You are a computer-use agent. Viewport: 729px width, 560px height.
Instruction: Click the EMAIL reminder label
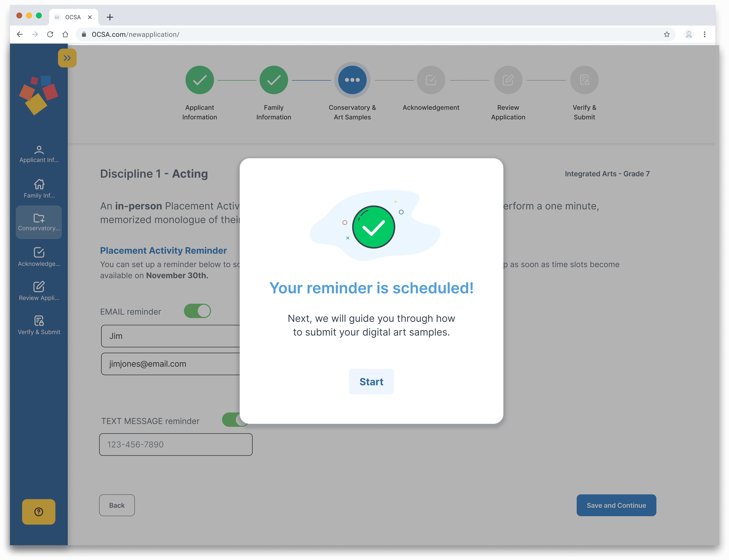[131, 312]
